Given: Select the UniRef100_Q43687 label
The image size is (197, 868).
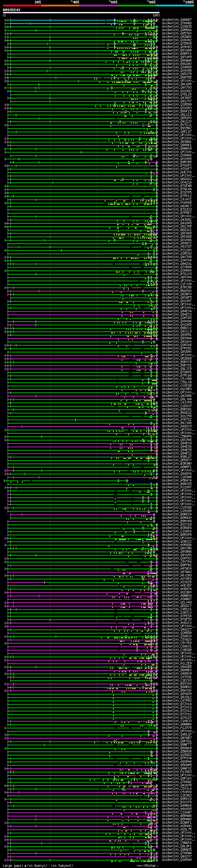Looking at the screenshot, I should (x=177, y=98).
